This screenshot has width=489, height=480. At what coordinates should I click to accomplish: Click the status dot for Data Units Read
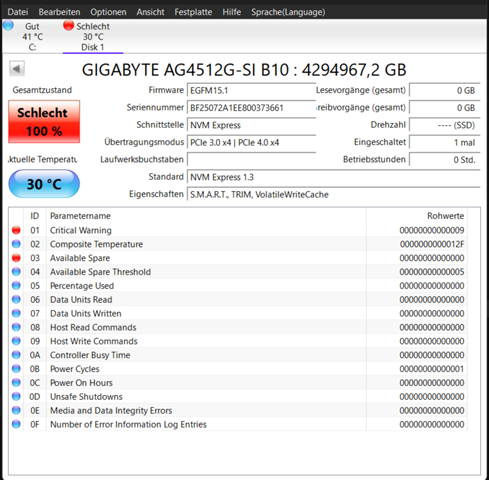pos(16,299)
